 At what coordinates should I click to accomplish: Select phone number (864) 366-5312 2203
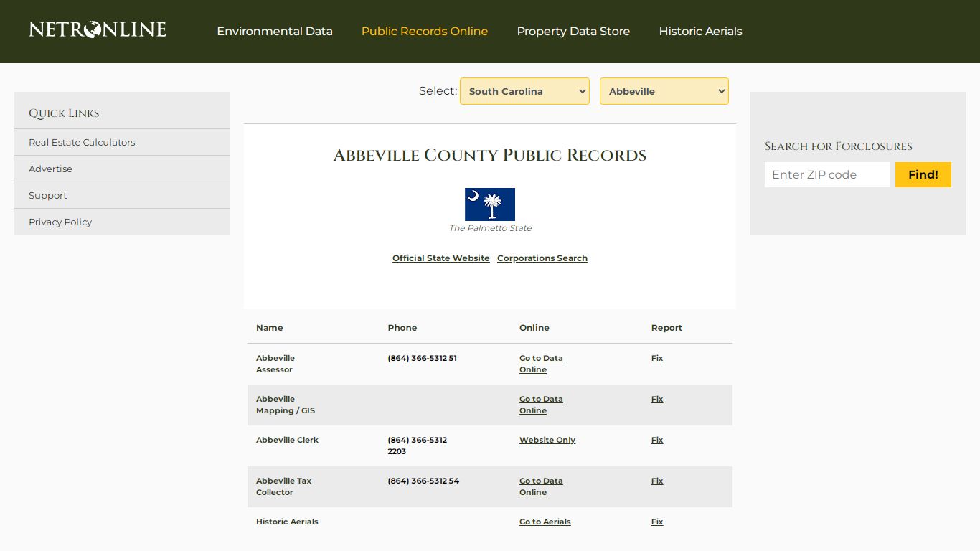point(418,446)
